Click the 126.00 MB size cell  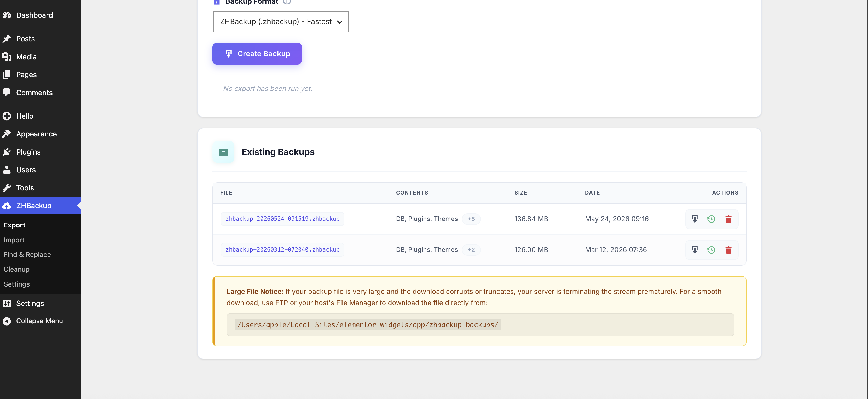tap(531, 250)
